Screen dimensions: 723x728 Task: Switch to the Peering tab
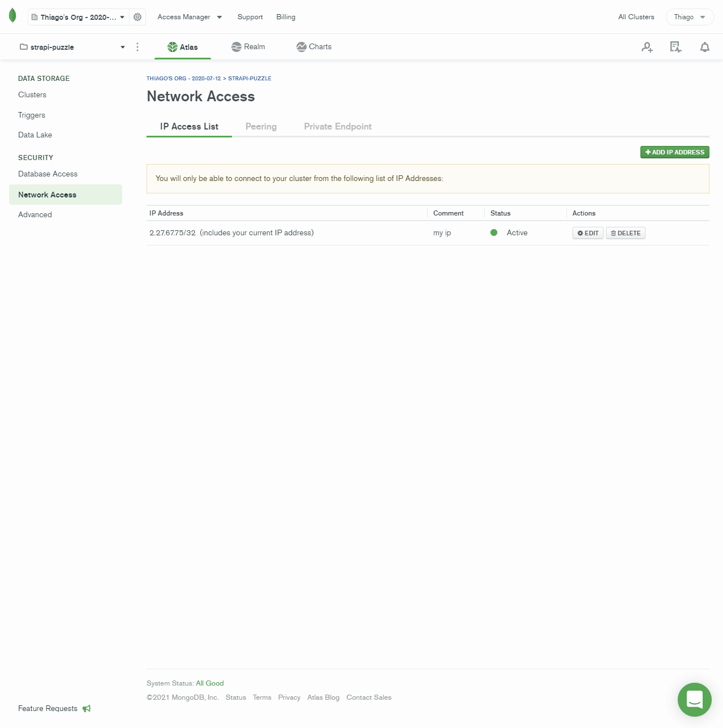tap(261, 127)
